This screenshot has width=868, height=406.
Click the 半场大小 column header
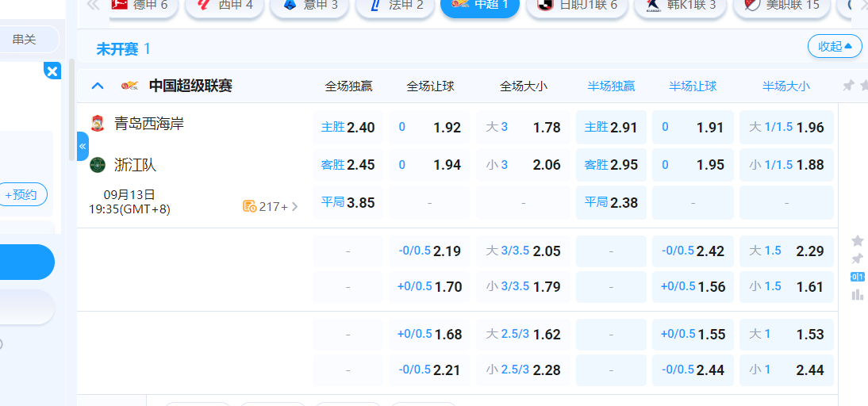click(786, 86)
